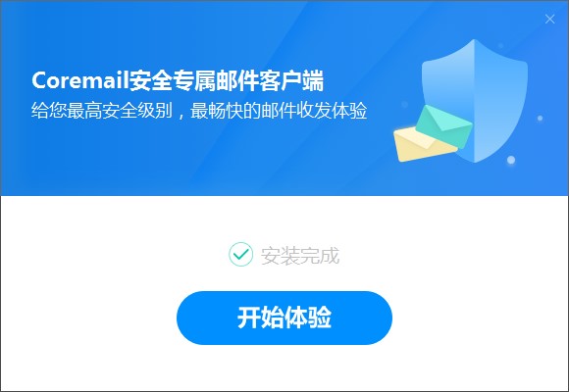
Task: Click the blue shield graphic
Action: click(475, 101)
